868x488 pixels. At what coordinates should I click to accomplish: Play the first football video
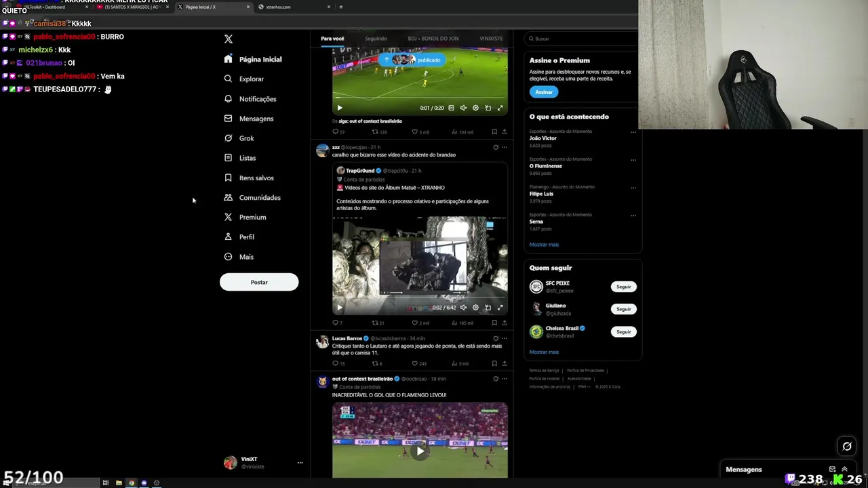coord(340,108)
